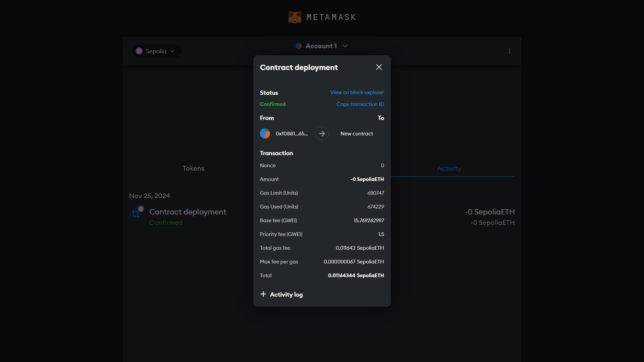The width and height of the screenshot is (644, 362).
Task: Select the Base fee value 15.769262997
Action: [x=369, y=221]
